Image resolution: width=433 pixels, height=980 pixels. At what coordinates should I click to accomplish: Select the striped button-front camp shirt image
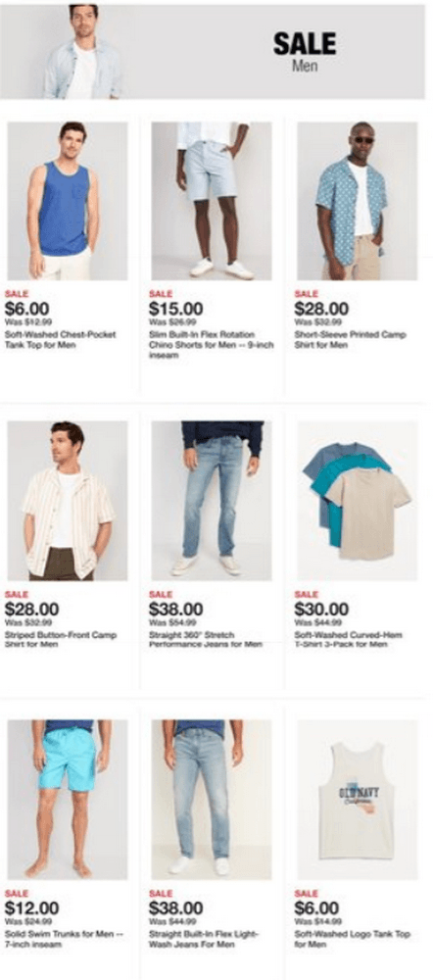(x=68, y=501)
